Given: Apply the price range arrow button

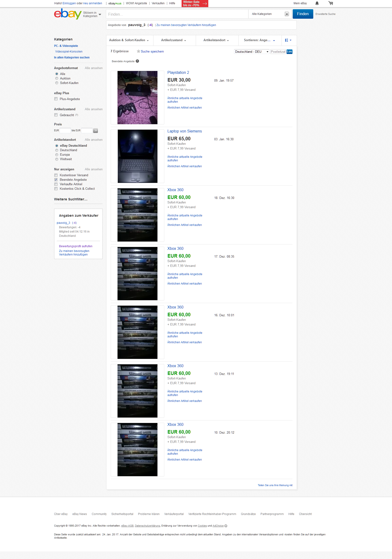Looking at the screenshot, I should click(96, 131).
